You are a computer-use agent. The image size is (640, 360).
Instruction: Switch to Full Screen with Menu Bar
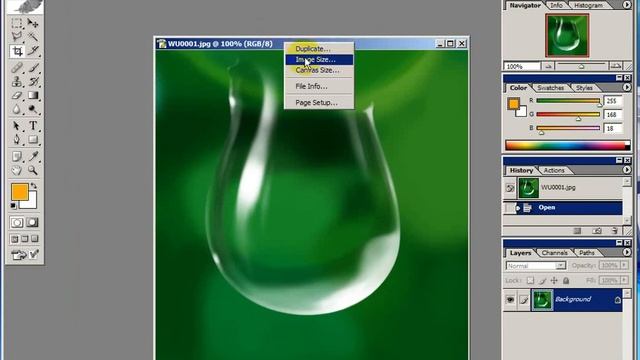(24, 238)
